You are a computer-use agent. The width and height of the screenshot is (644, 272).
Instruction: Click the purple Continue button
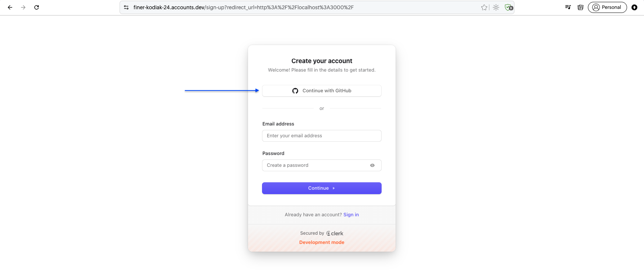tap(322, 188)
